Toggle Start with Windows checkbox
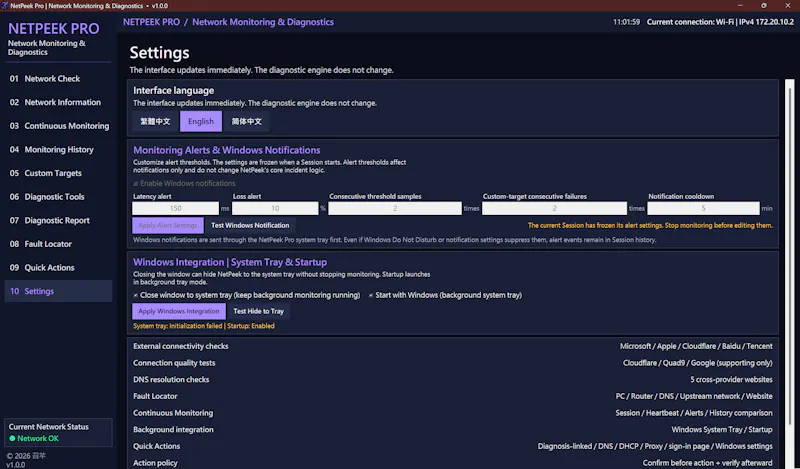Image resolution: width=800 pixels, height=469 pixels. point(371,295)
